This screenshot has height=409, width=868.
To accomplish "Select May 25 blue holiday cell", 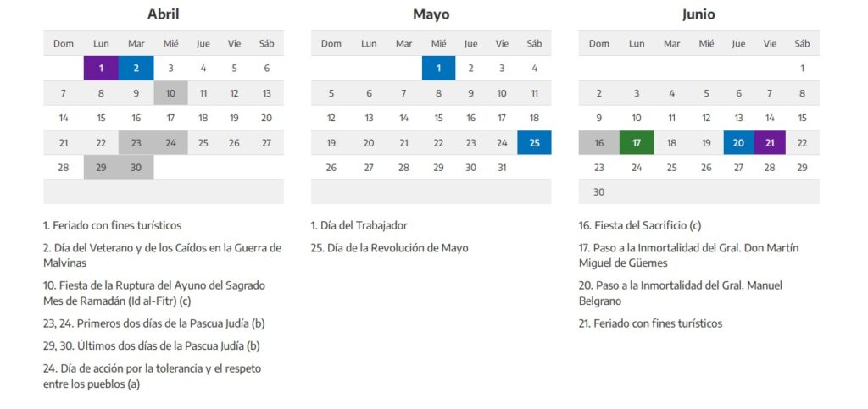I will click(x=534, y=143).
